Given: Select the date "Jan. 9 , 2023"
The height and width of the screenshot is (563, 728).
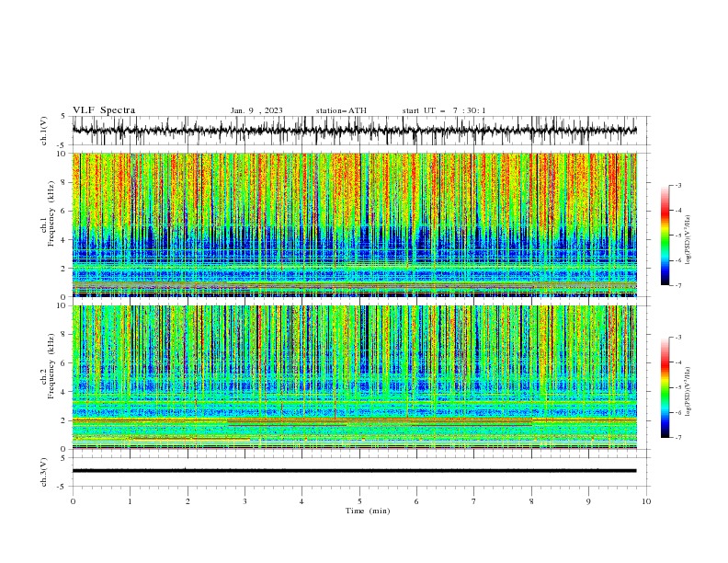Looking at the screenshot, I should [256, 110].
